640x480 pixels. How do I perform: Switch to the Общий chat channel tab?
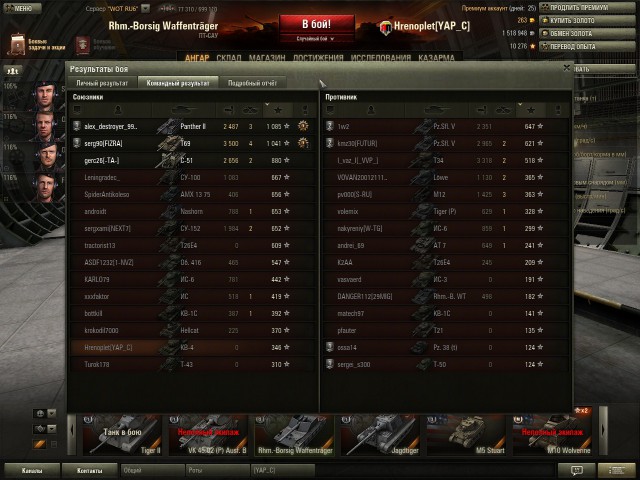coord(152,470)
